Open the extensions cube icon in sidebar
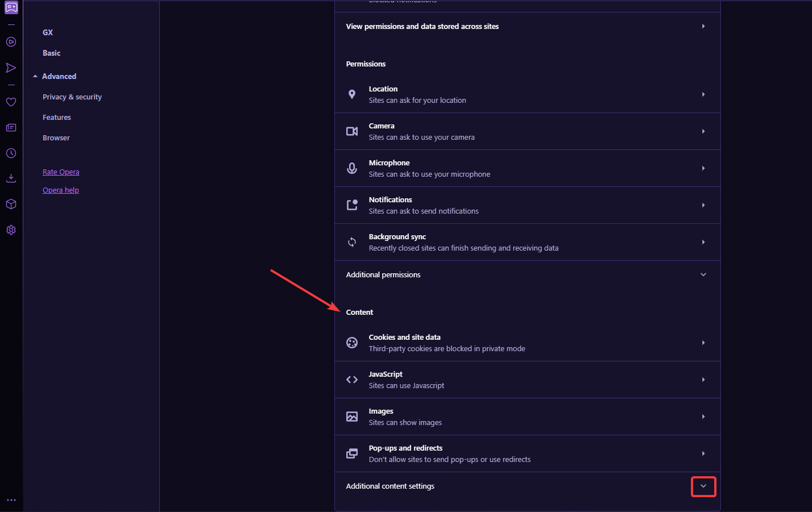 click(x=11, y=204)
